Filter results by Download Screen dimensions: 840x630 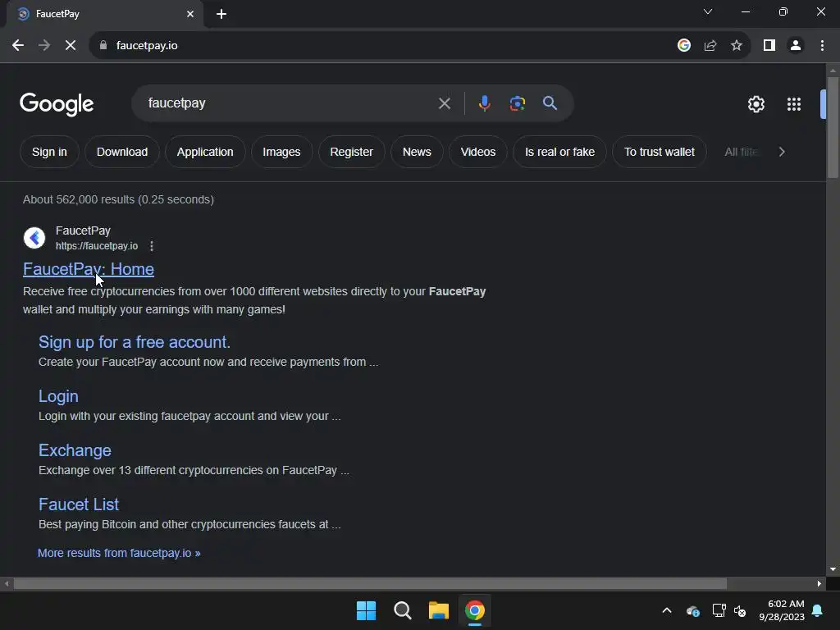click(x=122, y=152)
